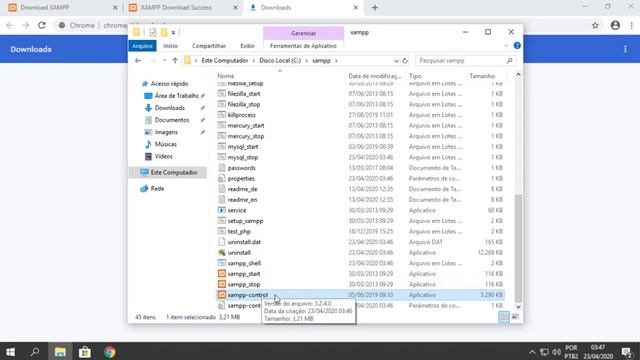Select the xampp_start application icon
Screen dimensions: 640x360
point(222,274)
